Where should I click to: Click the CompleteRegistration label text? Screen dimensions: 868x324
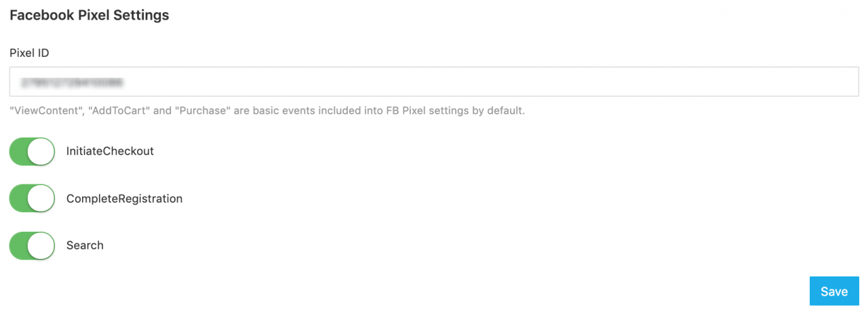coord(124,199)
